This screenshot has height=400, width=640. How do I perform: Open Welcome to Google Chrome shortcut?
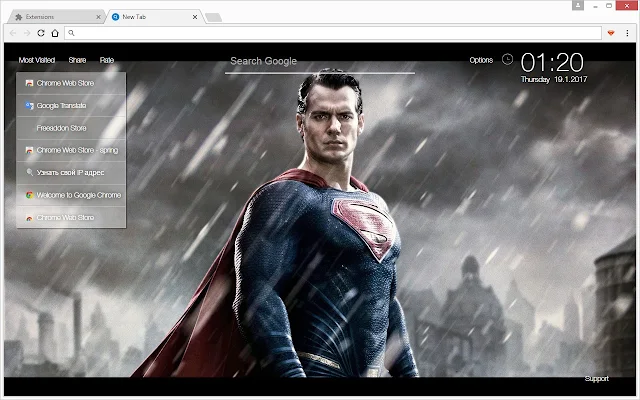coord(71,195)
